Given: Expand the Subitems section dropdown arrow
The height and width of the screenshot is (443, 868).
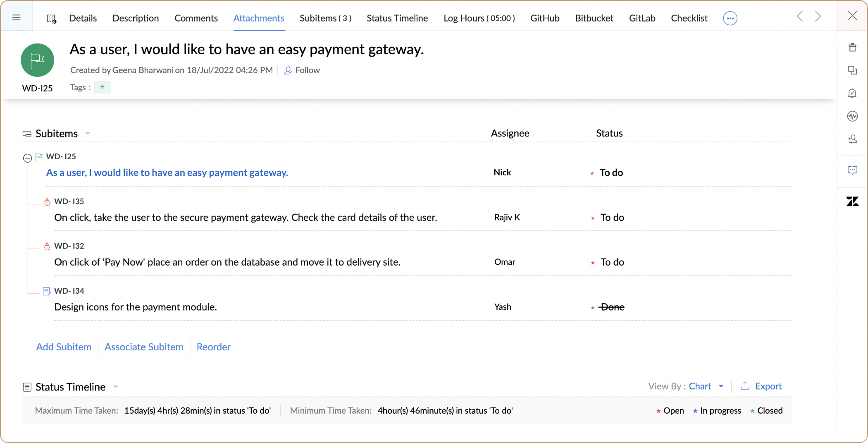Looking at the screenshot, I should (88, 134).
